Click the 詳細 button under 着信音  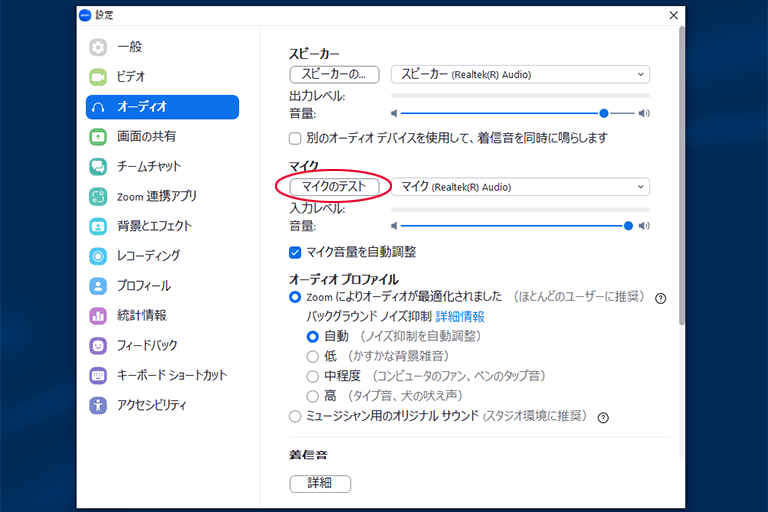(320, 484)
